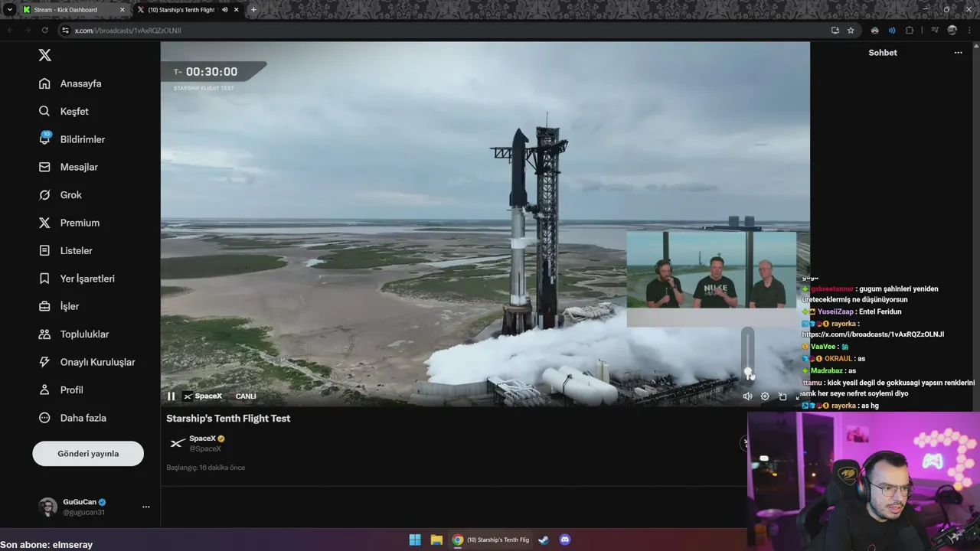The image size is (980, 551).
Task: Click @SpaceX handle text
Action: click(x=205, y=448)
